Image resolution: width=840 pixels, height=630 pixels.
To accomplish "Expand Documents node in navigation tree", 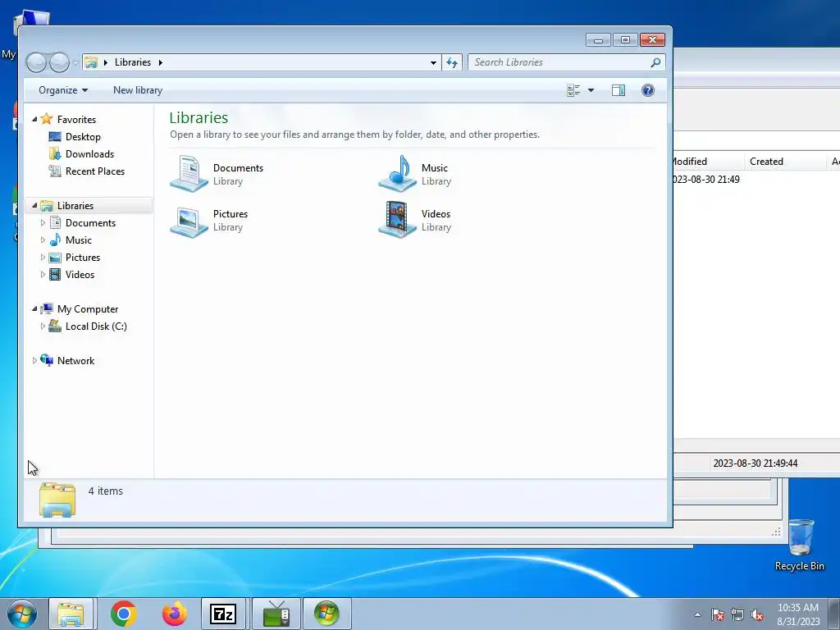I will 43,222.
